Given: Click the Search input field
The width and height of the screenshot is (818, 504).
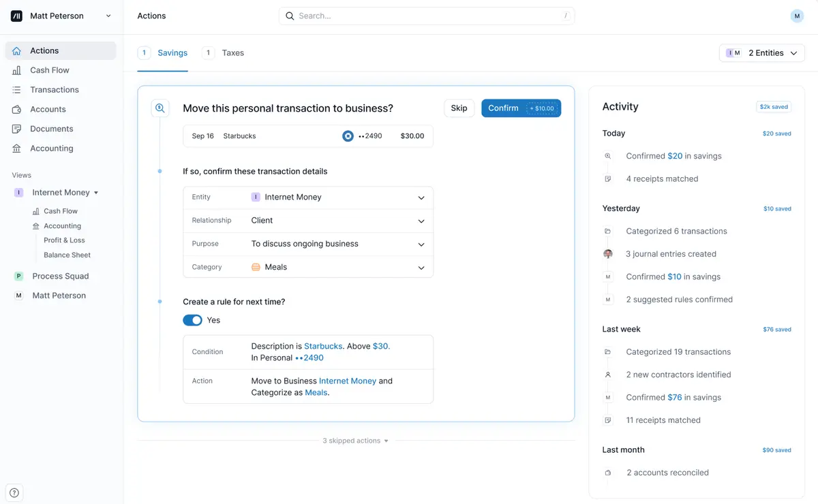Looking at the screenshot, I should click(x=427, y=16).
